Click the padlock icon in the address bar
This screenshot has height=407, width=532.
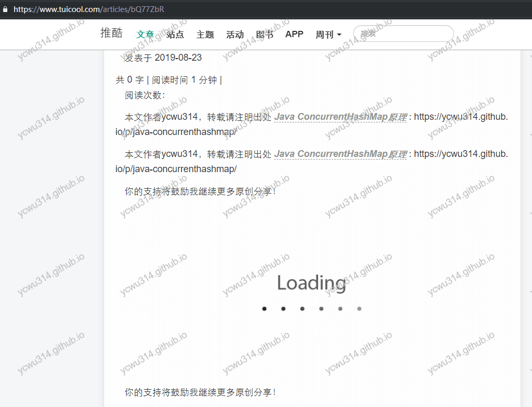tap(6, 9)
